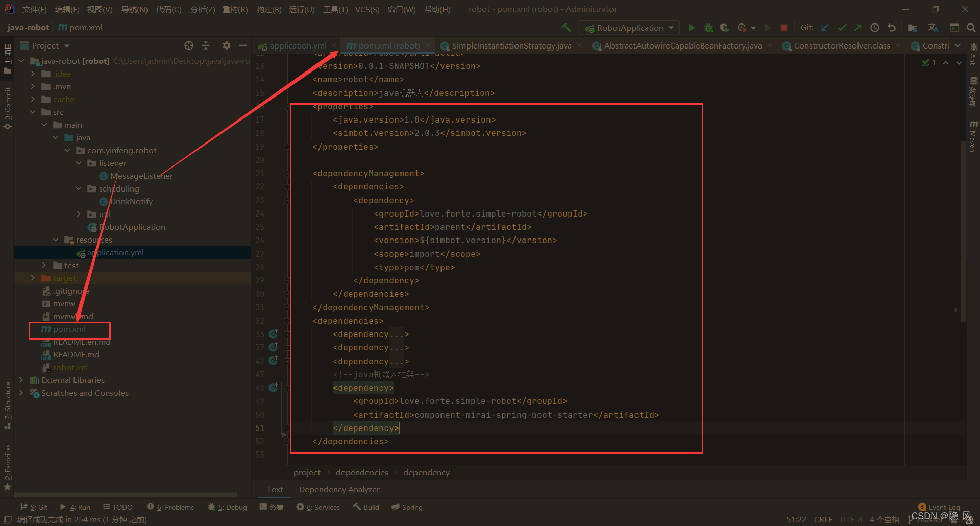Image resolution: width=980 pixels, height=526 pixels.
Task: Close the pom.xml (robot) tab
Action: tap(428, 45)
